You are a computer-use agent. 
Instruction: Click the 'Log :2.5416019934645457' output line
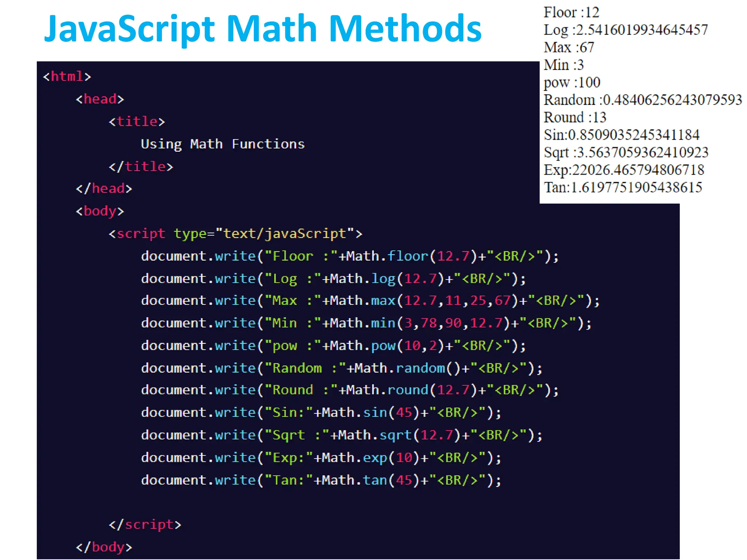(626, 30)
